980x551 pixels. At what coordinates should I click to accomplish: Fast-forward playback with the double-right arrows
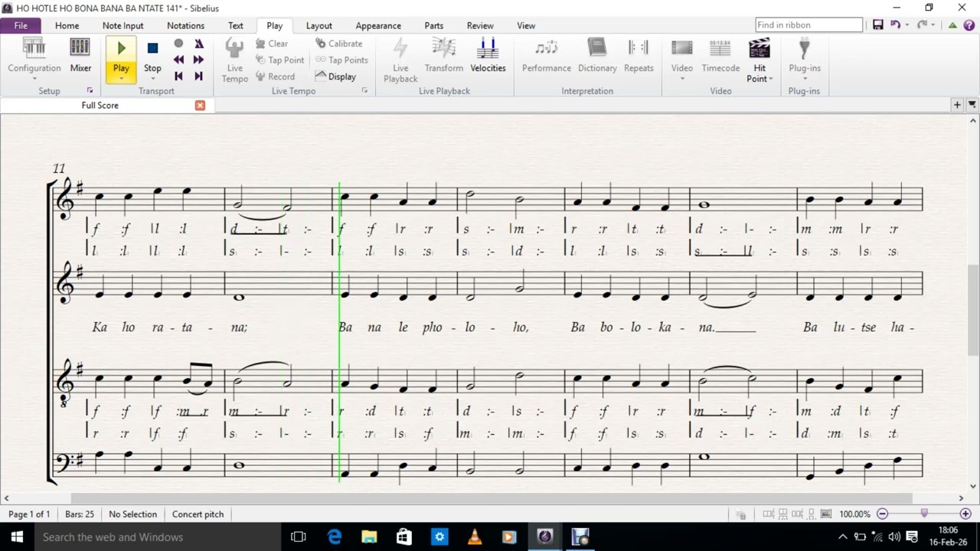(x=199, y=60)
